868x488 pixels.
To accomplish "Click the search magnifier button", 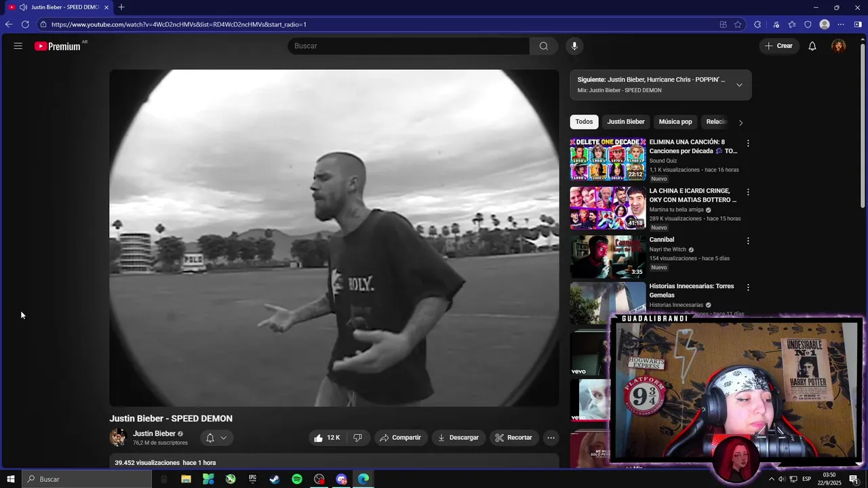I will coord(544,46).
